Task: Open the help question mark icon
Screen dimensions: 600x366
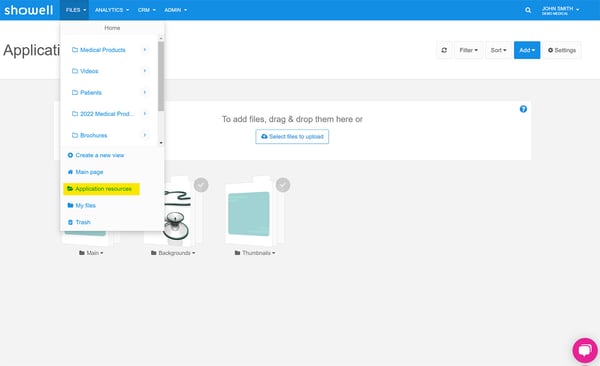Action: pyautogui.click(x=523, y=109)
